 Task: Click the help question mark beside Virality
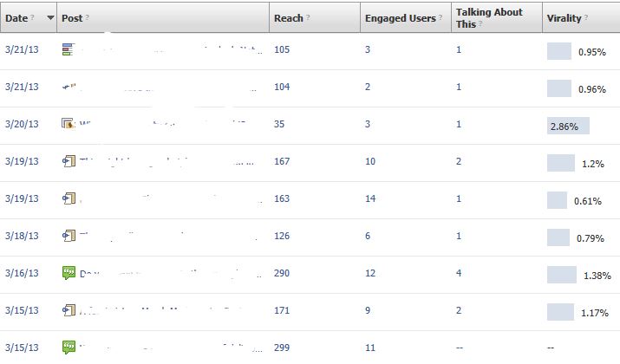pos(584,18)
